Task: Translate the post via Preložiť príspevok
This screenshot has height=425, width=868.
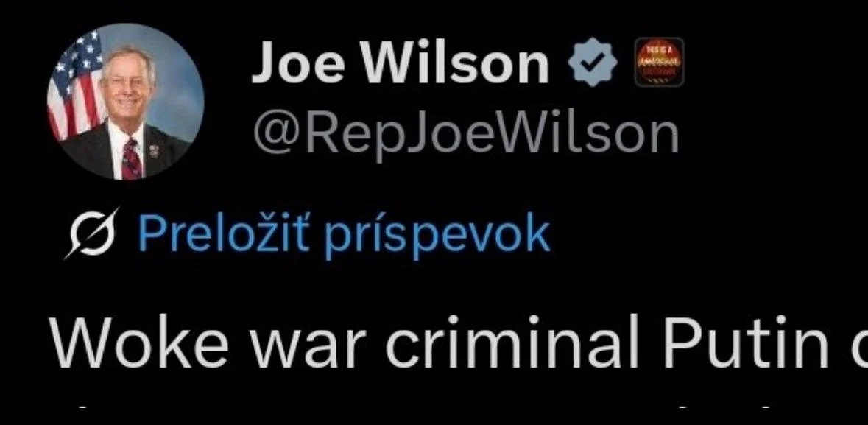Action: coord(343,233)
